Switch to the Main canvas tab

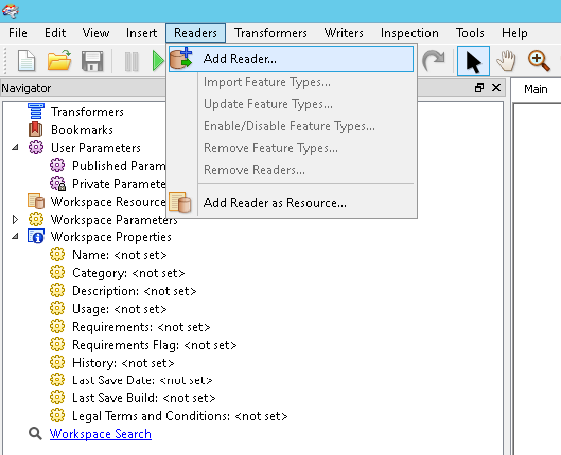(536, 89)
